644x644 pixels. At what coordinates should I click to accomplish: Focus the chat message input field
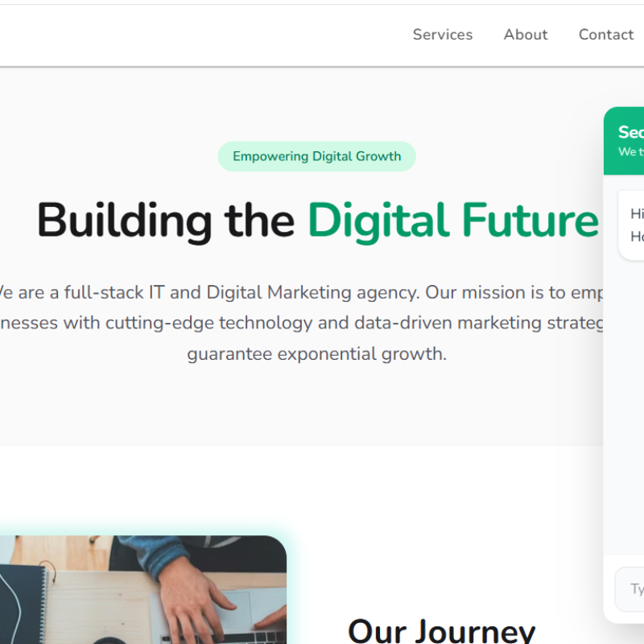click(x=630, y=589)
